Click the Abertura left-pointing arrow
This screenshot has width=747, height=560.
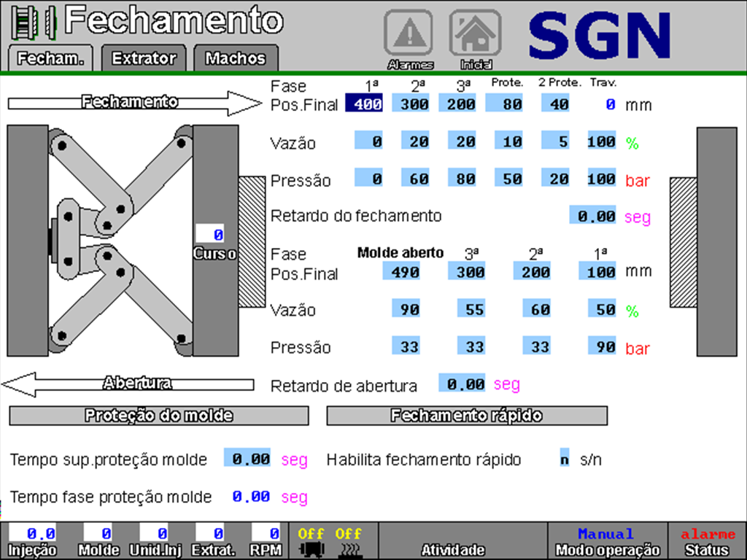pos(131,384)
